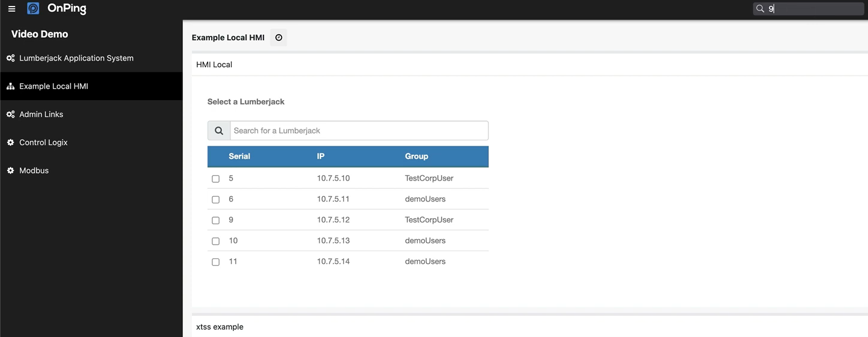
Task: Click demoUsers group in serial 6 row
Action: tap(425, 199)
